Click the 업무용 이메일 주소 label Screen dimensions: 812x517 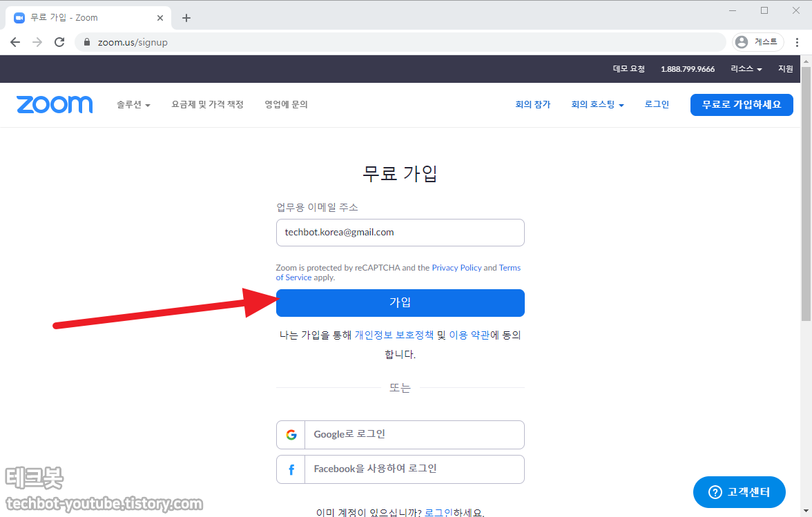pyautogui.click(x=317, y=208)
